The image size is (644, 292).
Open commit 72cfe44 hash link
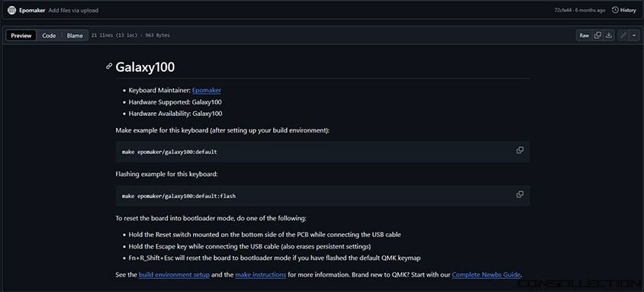tap(562, 10)
